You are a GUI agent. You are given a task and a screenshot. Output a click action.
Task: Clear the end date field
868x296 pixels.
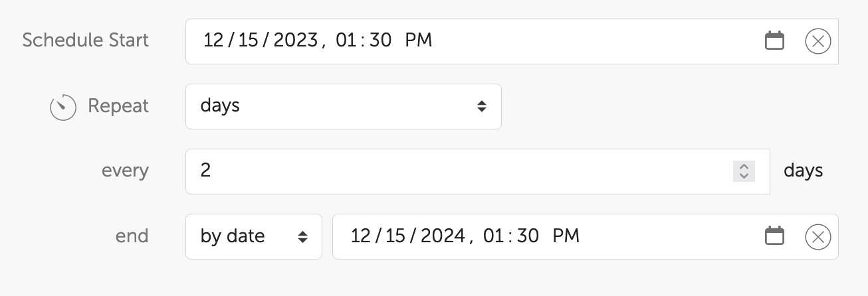pos(817,236)
